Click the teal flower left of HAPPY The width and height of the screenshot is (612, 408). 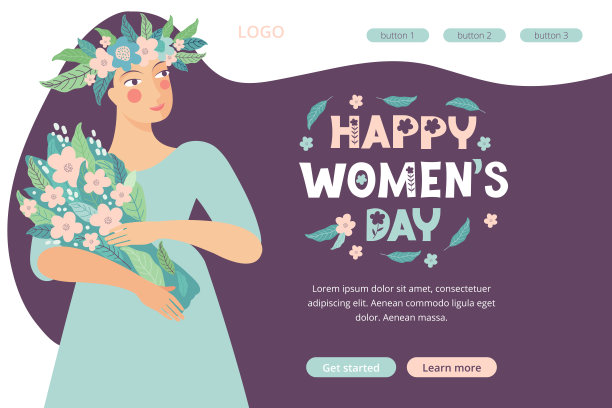click(x=306, y=144)
